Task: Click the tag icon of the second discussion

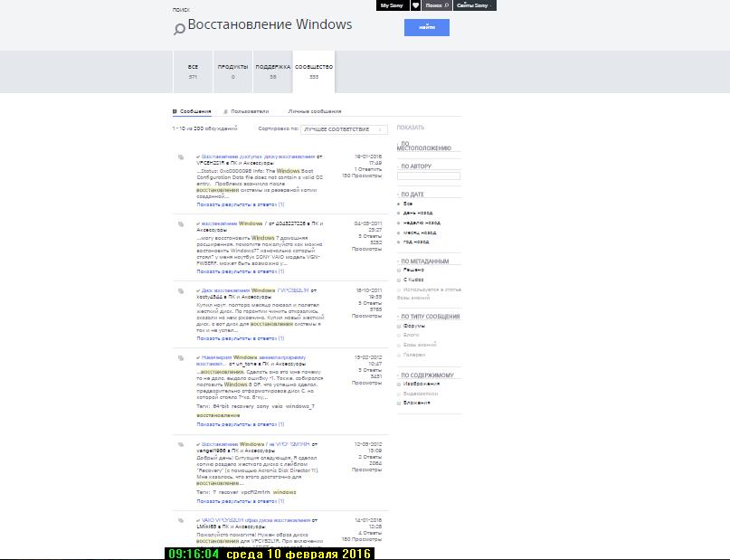Action: tap(181, 223)
